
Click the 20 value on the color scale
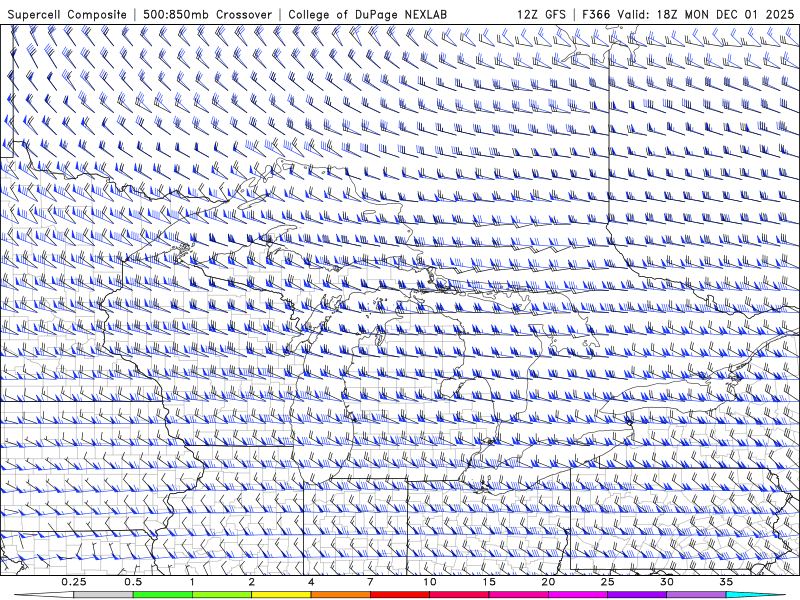point(548,582)
